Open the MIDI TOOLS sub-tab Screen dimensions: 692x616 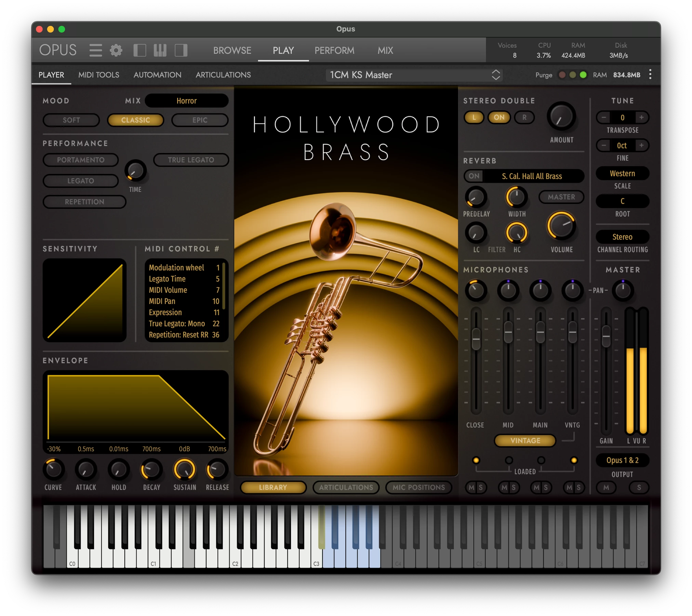(98, 75)
